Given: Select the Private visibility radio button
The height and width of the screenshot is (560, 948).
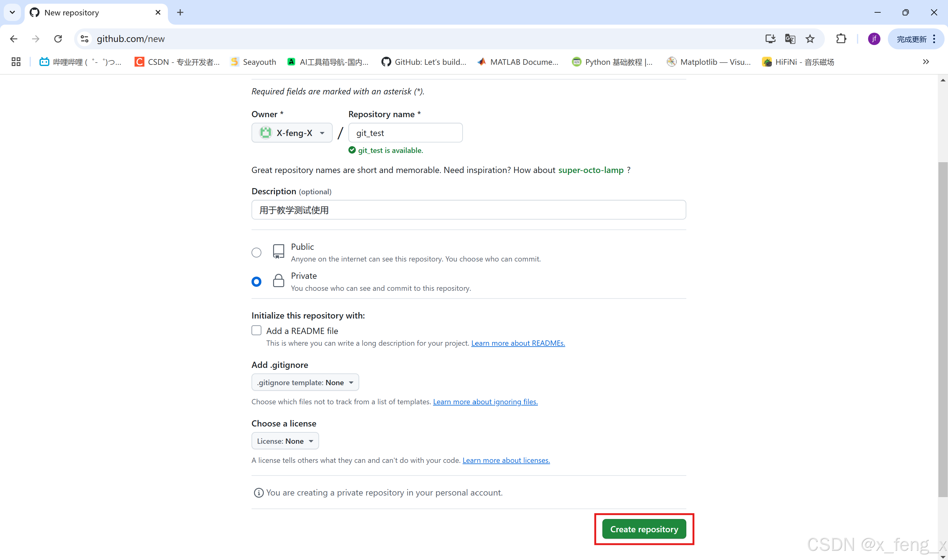Looking at the screenshot, I should coord(256,282).
